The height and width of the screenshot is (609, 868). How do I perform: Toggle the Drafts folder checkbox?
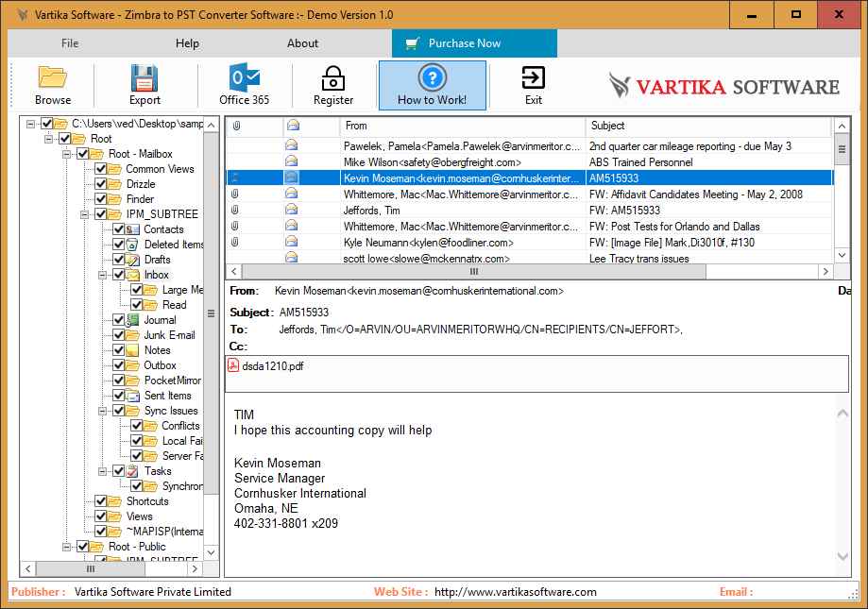click(118, 260)
